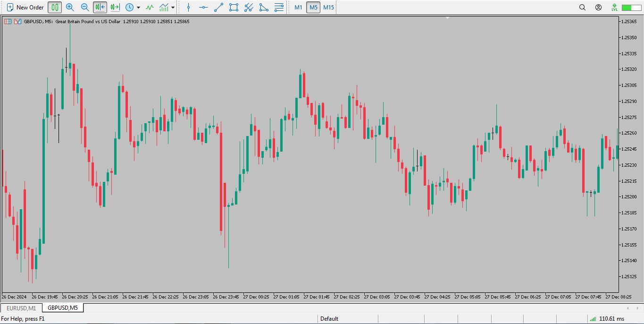This screenshot has width=644, height=324.
Task: Zoom in on the chart
Action: point(70,7)
